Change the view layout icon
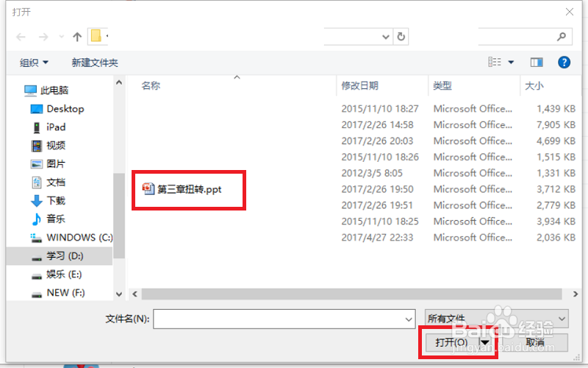Image resolution: width=588 pixels, height=368 pixels. [495, 62]
